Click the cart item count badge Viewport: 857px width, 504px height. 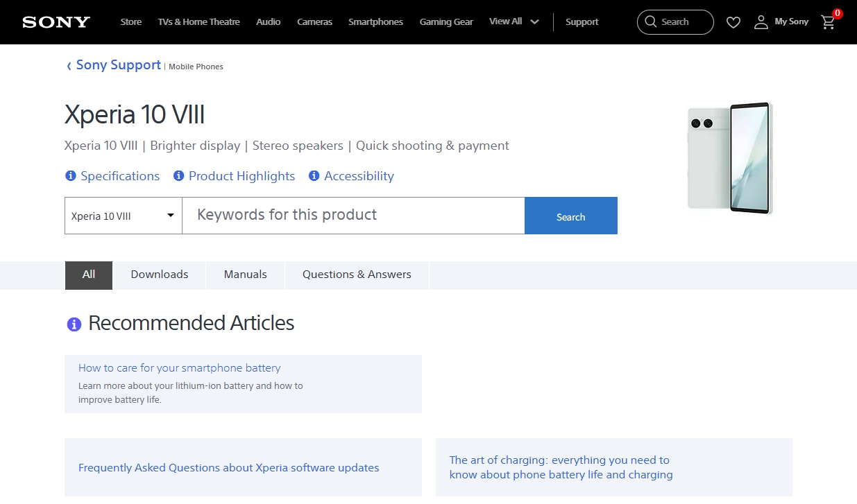click(838, 13)
